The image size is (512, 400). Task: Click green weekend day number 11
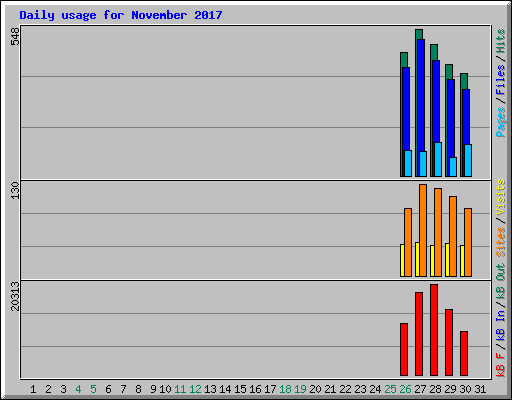coord(180,389)
